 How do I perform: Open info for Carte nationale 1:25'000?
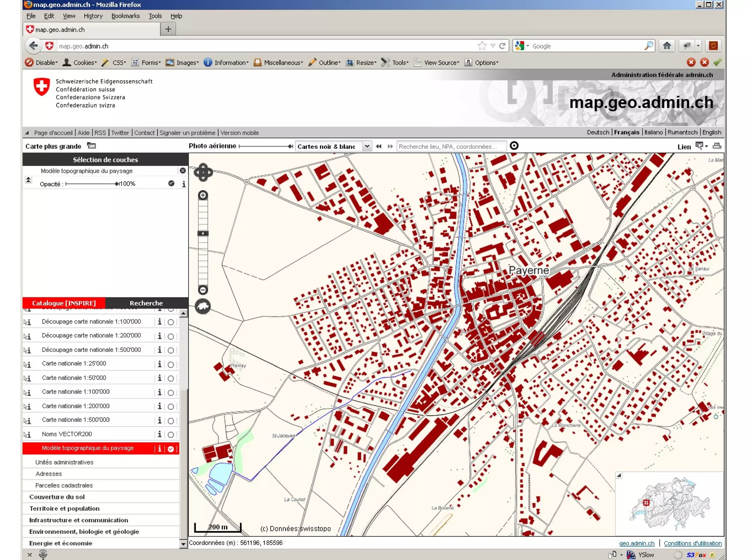pos(159,364)
